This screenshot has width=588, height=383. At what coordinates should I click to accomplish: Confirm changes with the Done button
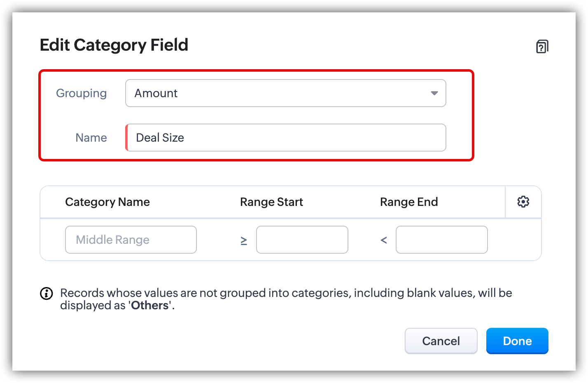tap(517, 341)
